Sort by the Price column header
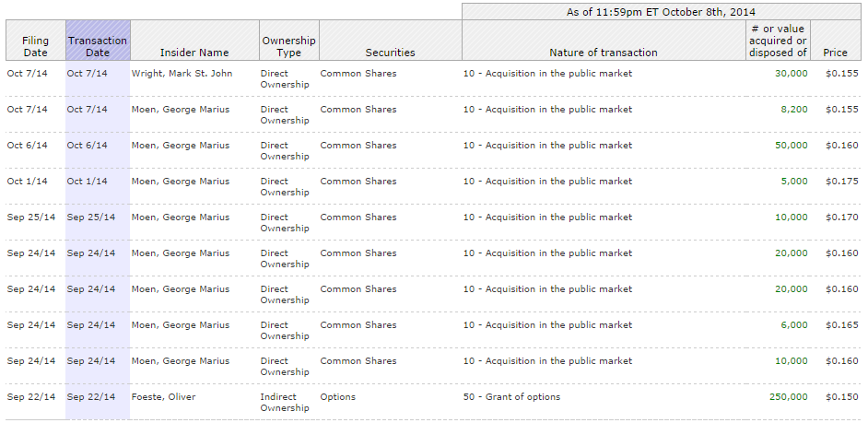The width and height of the screenshot is (868, 423). coord(835,53)
